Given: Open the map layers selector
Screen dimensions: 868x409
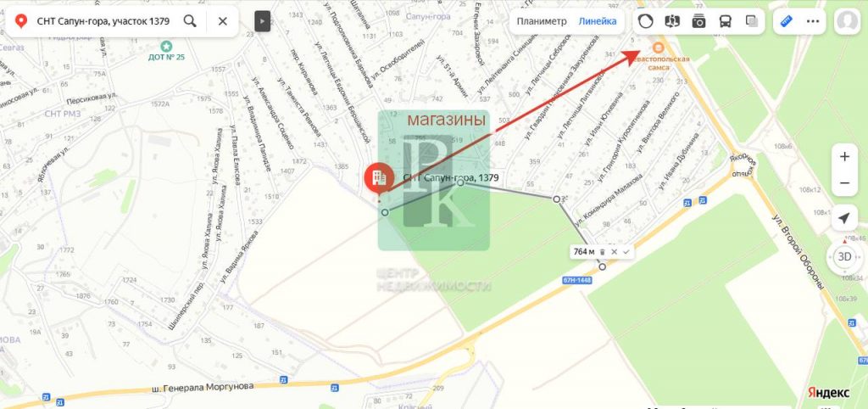Looking at the screenshot, I should 752,21.
